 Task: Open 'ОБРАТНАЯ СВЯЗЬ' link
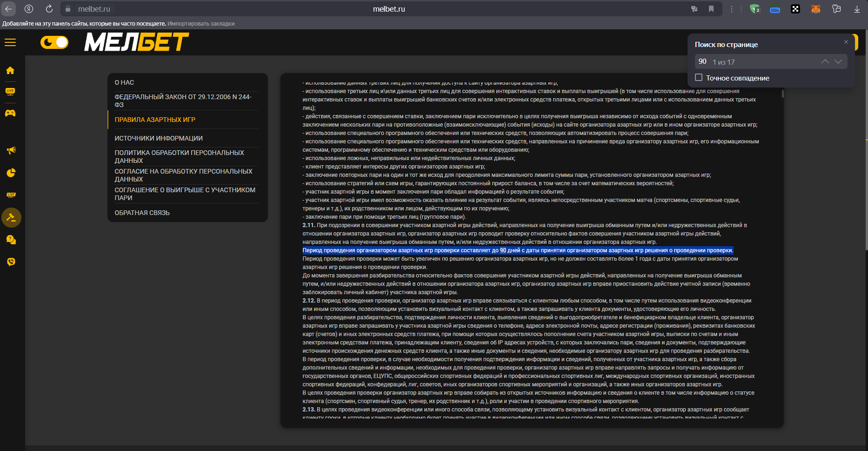click(142, 213)
